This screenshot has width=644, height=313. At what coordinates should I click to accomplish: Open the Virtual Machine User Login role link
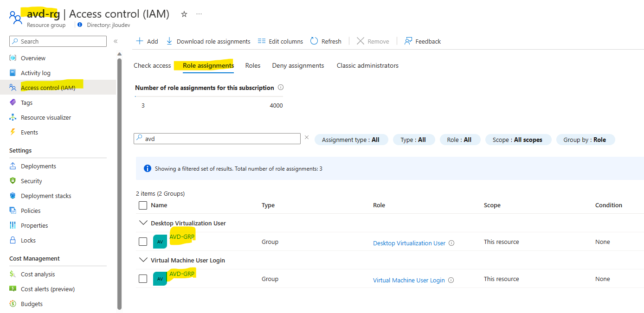(409, 280)
